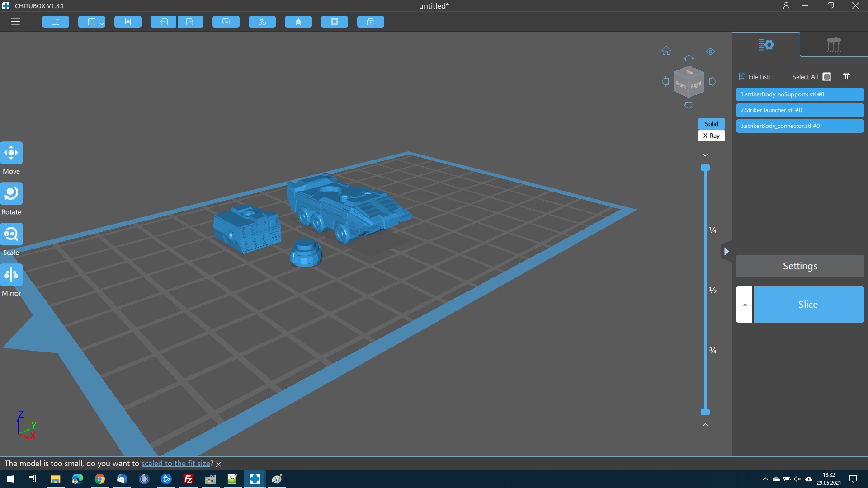The height and width of the screenshot is (488, 868).
Task: Check the Select All checkbox
Action: [x=827, y=77]
